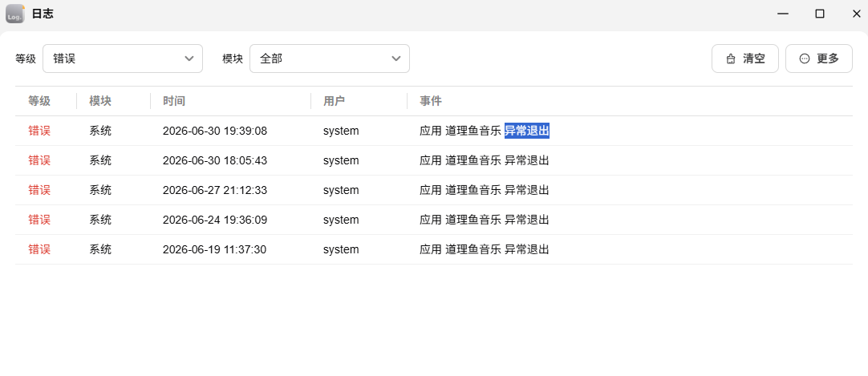Screen dimensions: 868x376
Task: Click event 应用 道理鱼音乐 in 11:37:30 row
Action: pos(460,249)
